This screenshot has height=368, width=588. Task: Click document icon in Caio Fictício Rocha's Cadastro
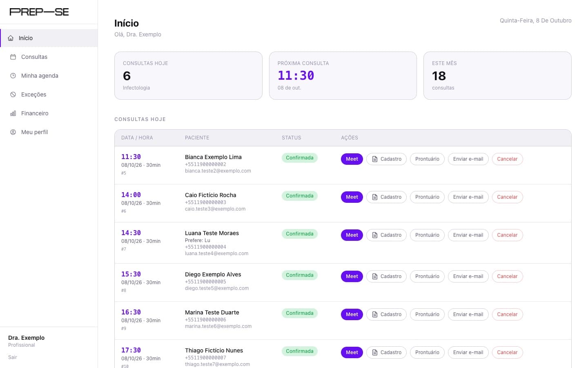tap(375, 197)
